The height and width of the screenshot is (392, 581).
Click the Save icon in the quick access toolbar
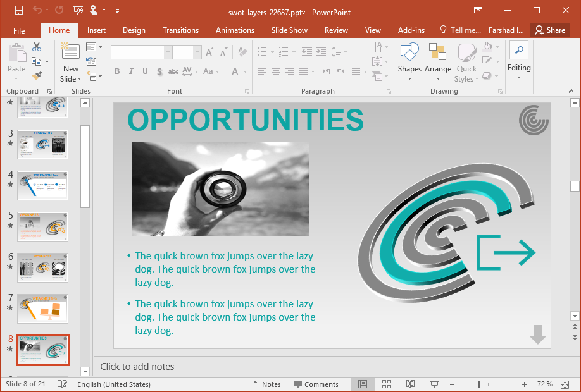pyautogui.click(x=19, y=10)
